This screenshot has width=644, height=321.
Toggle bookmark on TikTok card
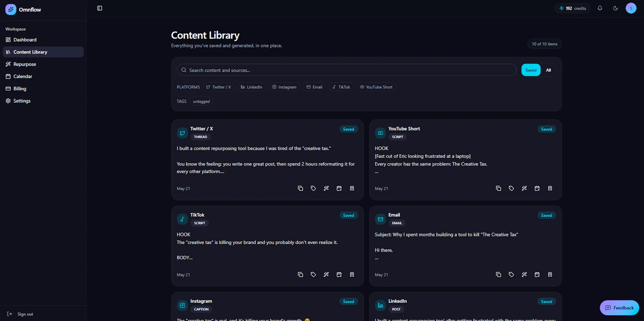352,275
